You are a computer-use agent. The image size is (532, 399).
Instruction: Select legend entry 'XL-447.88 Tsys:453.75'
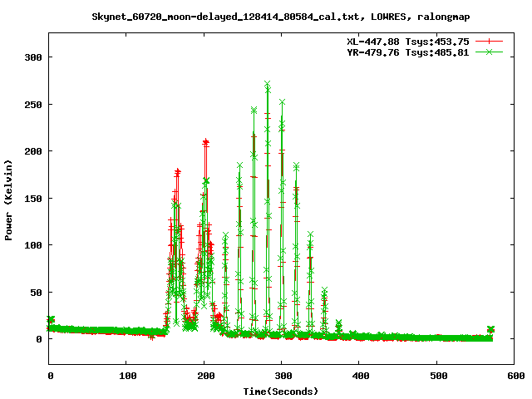tap(408, 42)
